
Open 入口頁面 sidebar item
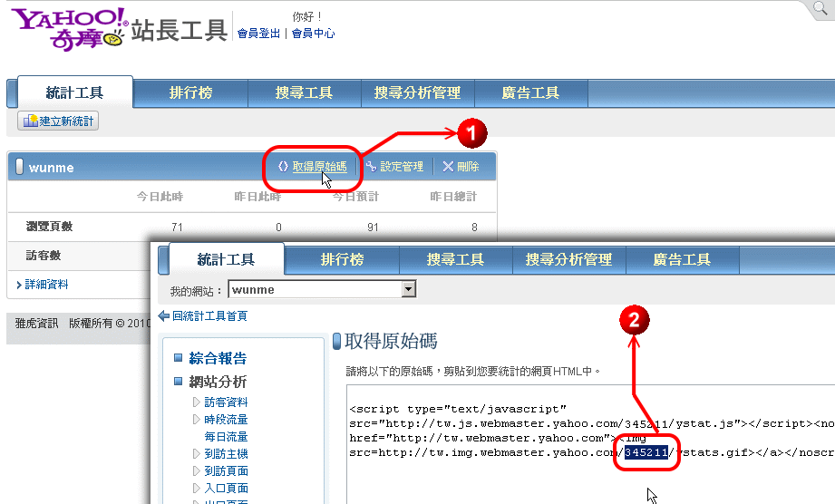pos(226,488)
